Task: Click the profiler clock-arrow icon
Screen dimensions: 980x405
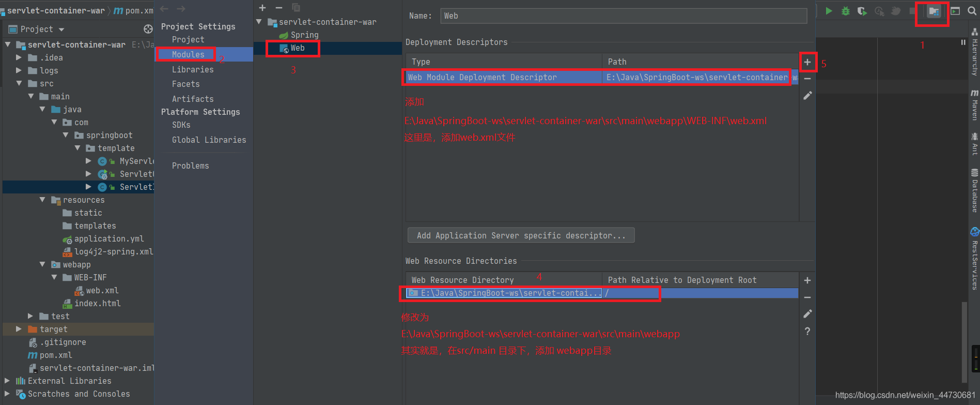Action: click(879, 11)
